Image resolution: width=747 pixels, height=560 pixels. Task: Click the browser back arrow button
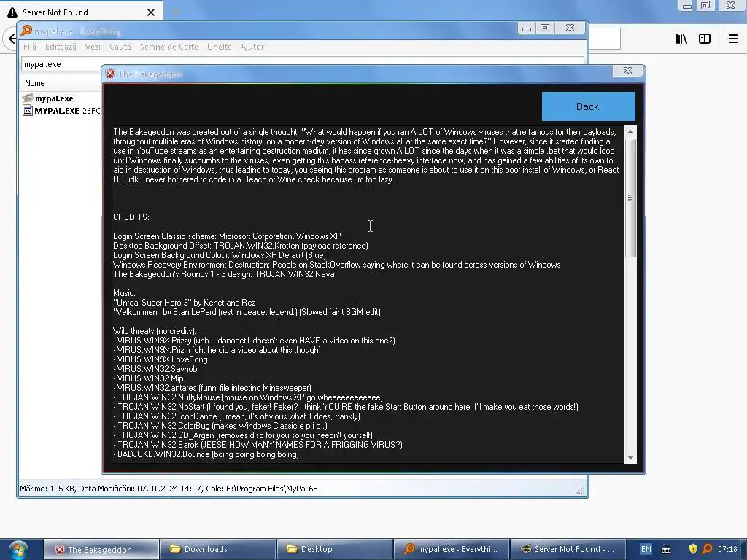12,39
